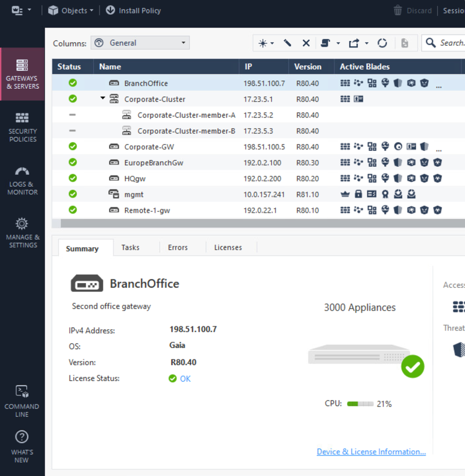Open Device & License Information link
Viewport: 465px width, 476px height.
(371, 451)
